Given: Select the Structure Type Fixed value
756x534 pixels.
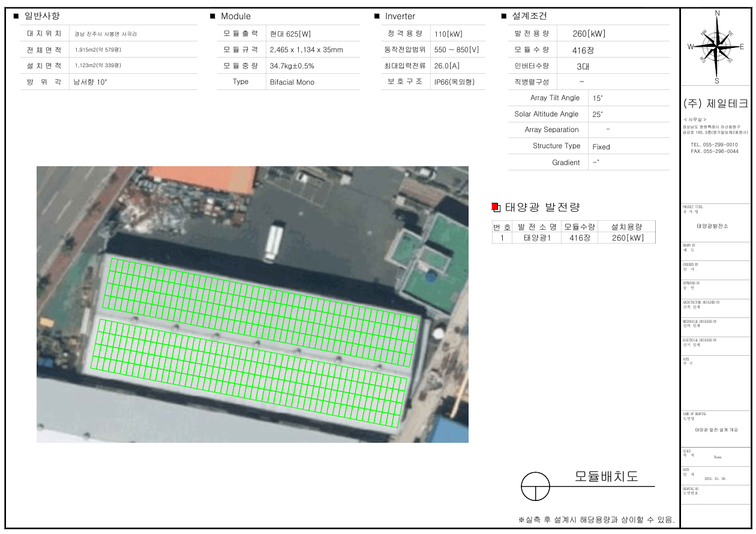Looking at the screenshot, I should coord(601,146).
